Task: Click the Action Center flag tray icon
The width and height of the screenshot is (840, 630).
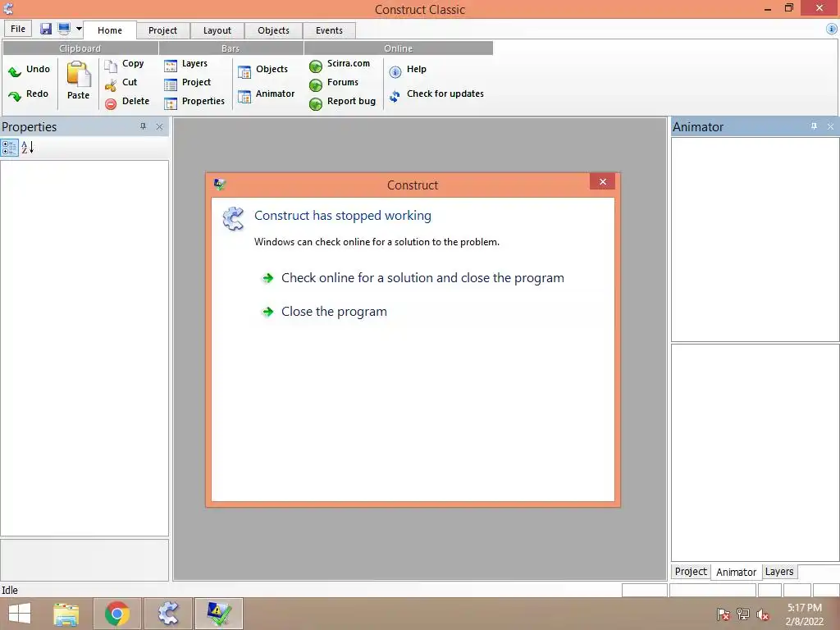Action: click(x=724, y=614)
